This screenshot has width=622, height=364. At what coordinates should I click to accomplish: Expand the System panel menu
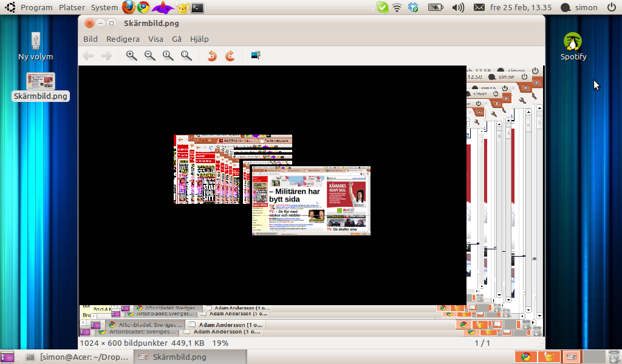click(x=104, y=8)
